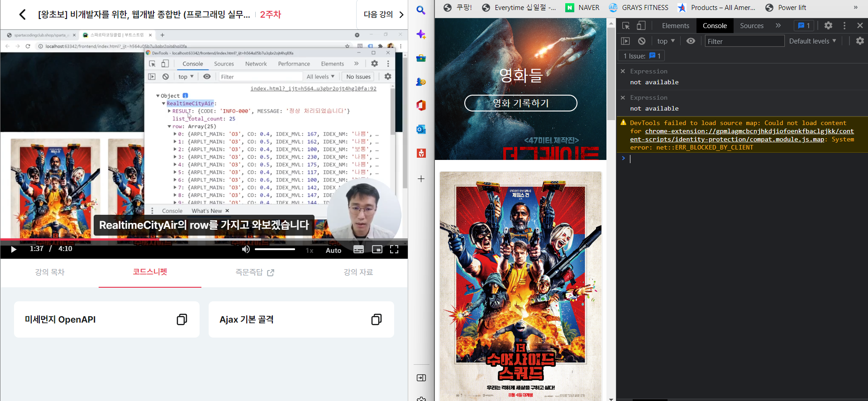Add a sidebar app with plus
The height and width of the screenshot is (401, 868).
point(421,179)
